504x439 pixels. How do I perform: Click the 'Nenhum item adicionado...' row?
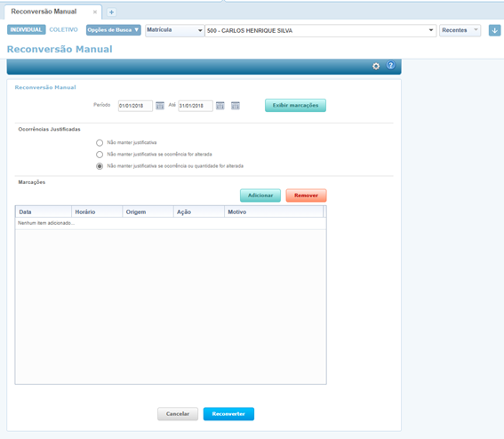171,223
